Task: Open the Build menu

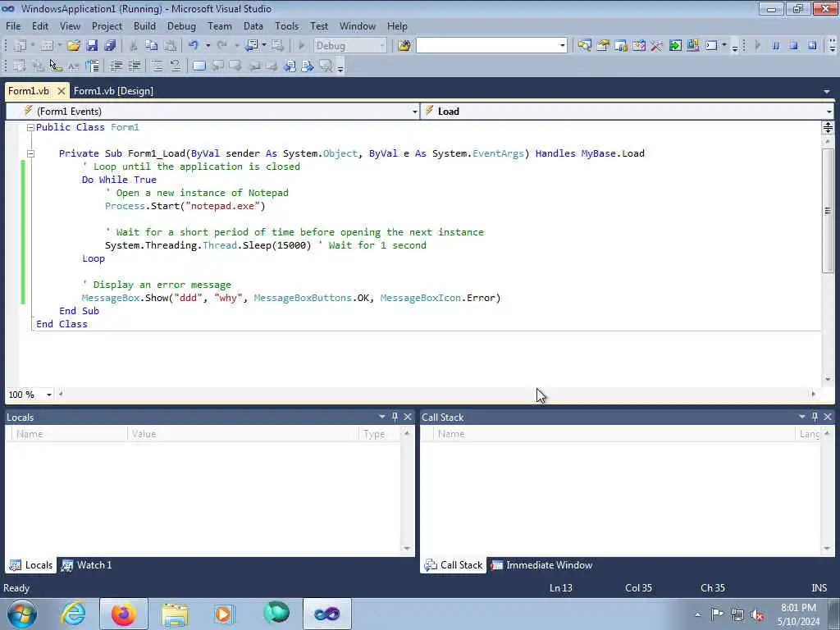Action: (144, 25)
